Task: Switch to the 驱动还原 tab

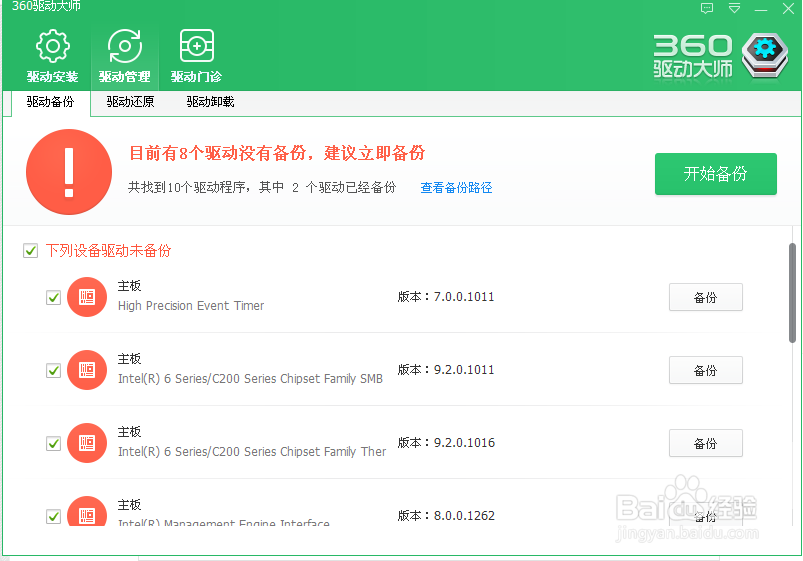Action: pos(130,102)
